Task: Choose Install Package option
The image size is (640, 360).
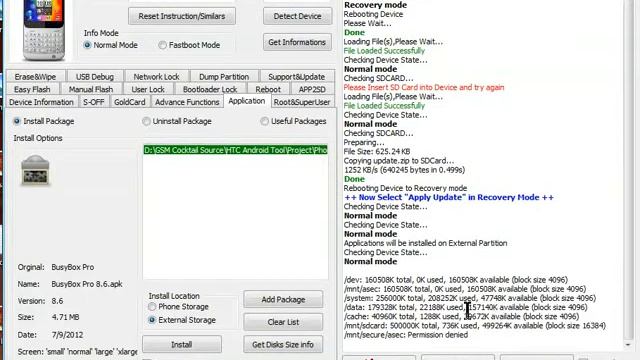Action: [x=44, y=121]
